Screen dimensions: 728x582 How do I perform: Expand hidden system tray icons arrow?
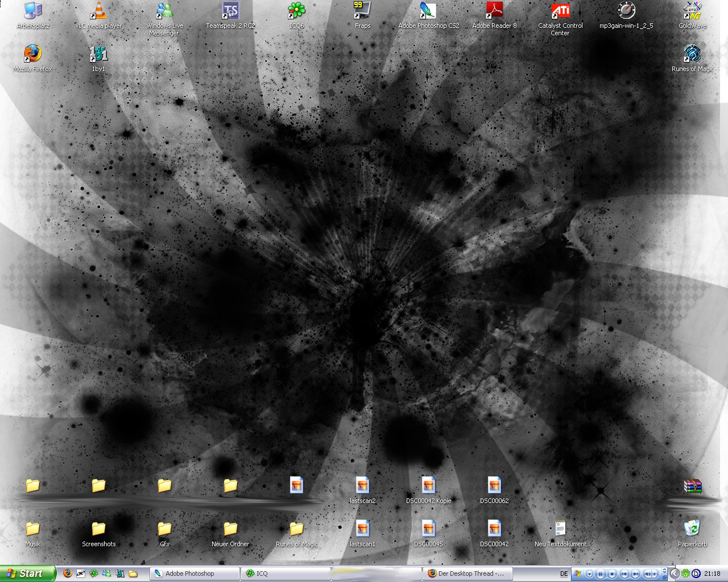click(674, 573)
